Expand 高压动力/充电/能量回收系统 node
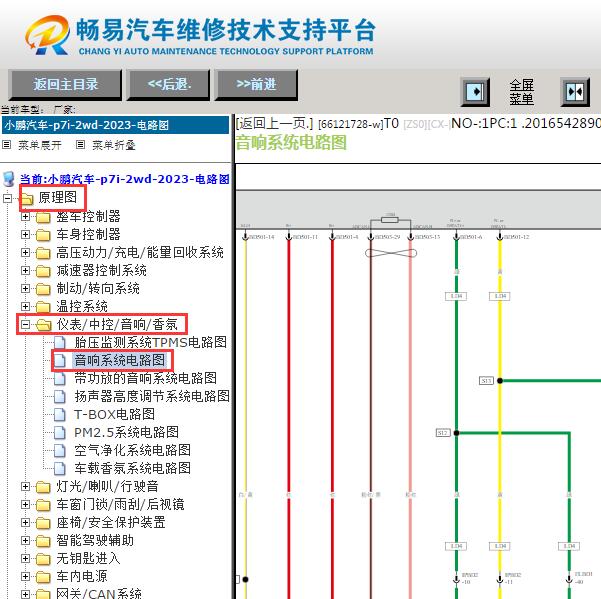This screenshot has width=601, height=599. 25,253
